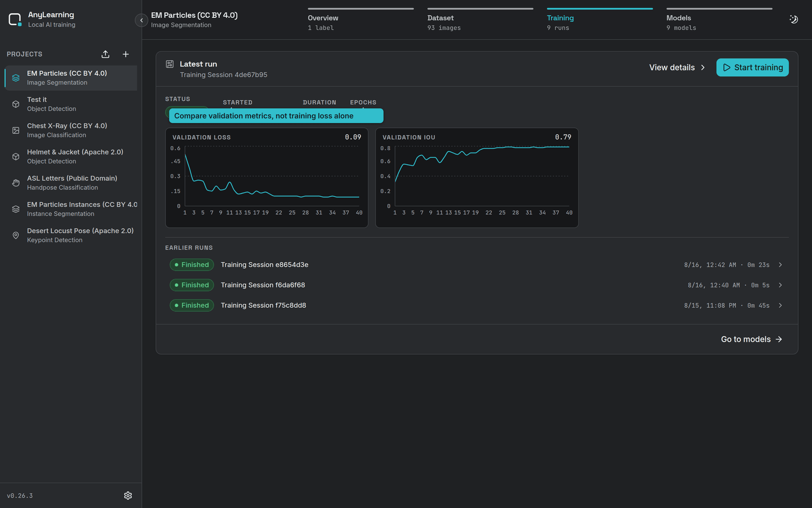Click the Desert Locust Pose pin icon
Viewport: 812px width, 508px height.
pos(16,235)
